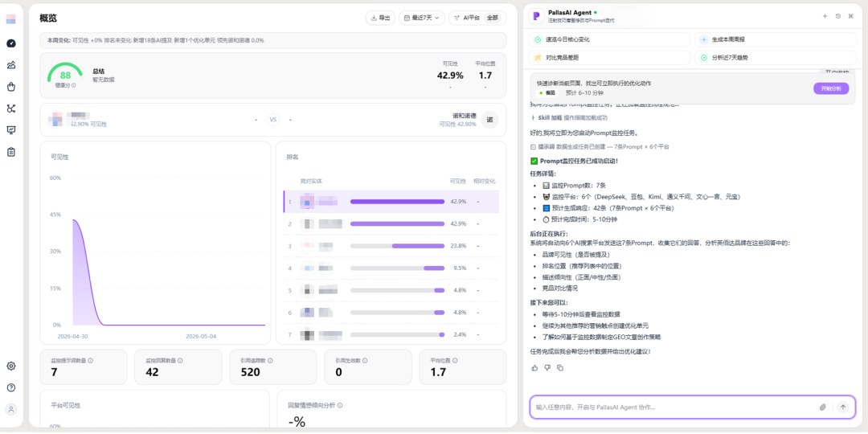
Task: Open the trend chart icon in sidebar
Action: pyautogui.click(x=11, y=65)
